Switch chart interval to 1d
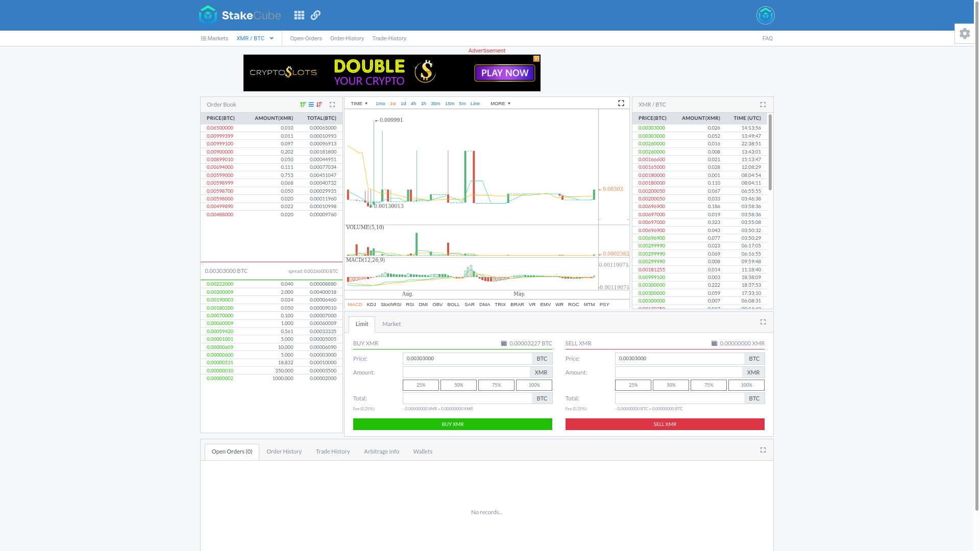This screenshot has height=551, width=980. click(403, 104)
